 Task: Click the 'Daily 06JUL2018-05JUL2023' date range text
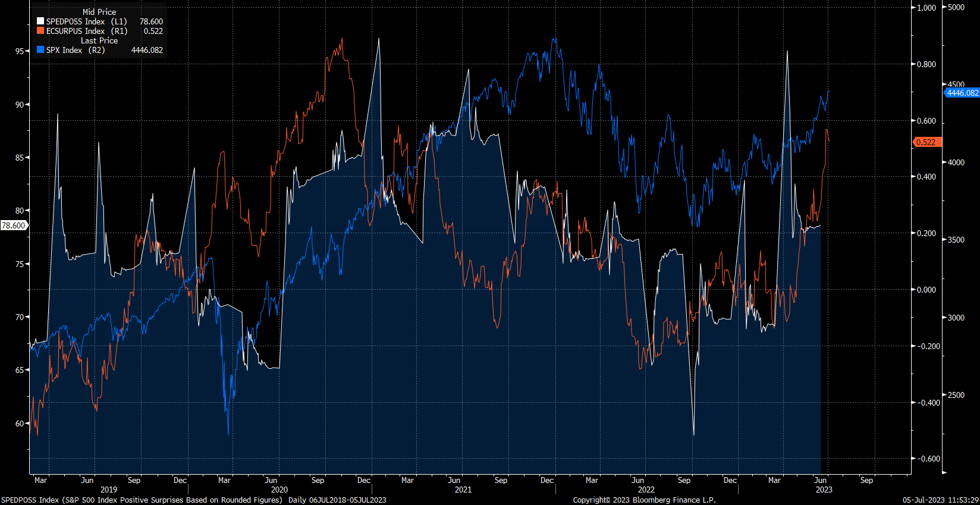coord(337,500)
